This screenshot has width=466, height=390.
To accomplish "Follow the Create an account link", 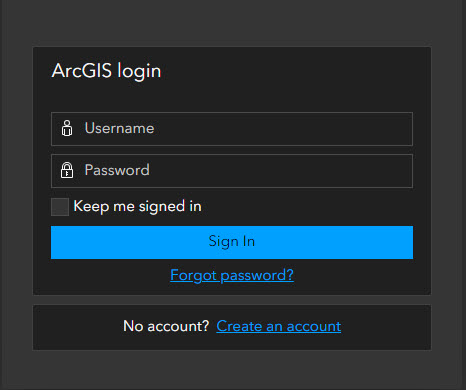I will (279, 326).
